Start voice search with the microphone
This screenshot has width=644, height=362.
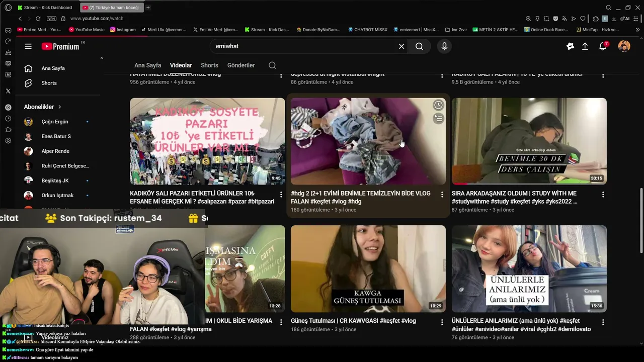click(x=444, y=46)
